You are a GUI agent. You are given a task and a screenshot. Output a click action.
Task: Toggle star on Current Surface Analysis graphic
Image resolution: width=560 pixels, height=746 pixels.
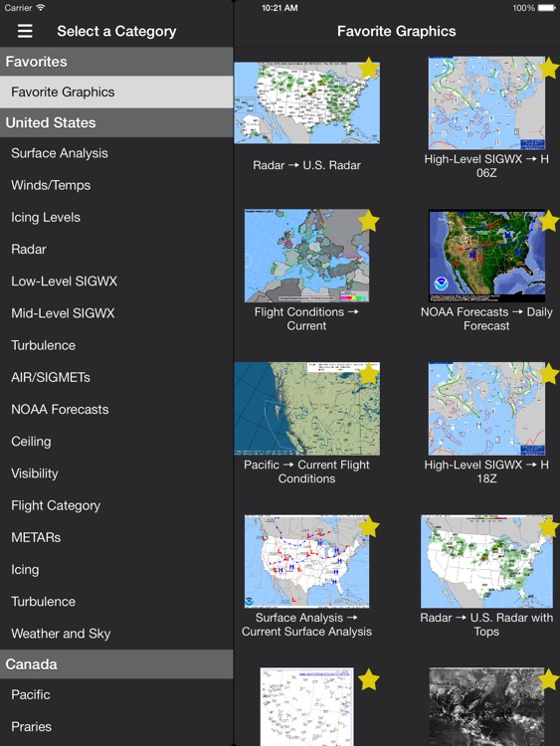(x=369, y=527)
